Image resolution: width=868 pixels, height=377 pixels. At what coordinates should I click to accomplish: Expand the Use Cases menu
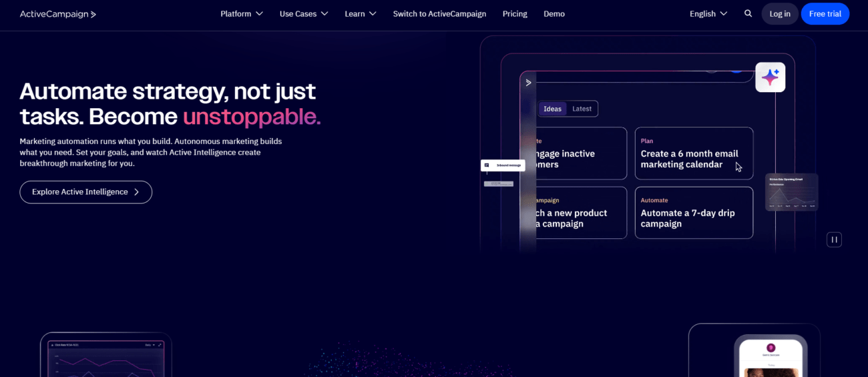coord(304,14)
